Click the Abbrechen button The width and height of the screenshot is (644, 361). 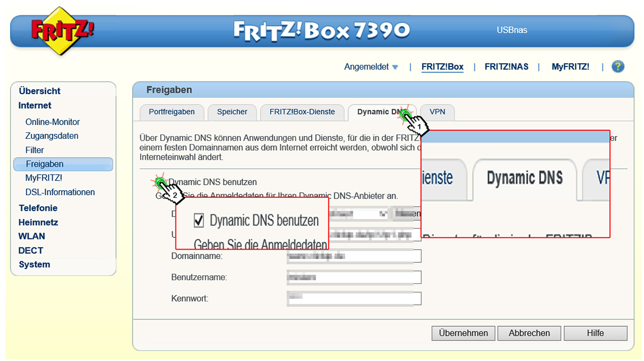(x=529, y=333)
